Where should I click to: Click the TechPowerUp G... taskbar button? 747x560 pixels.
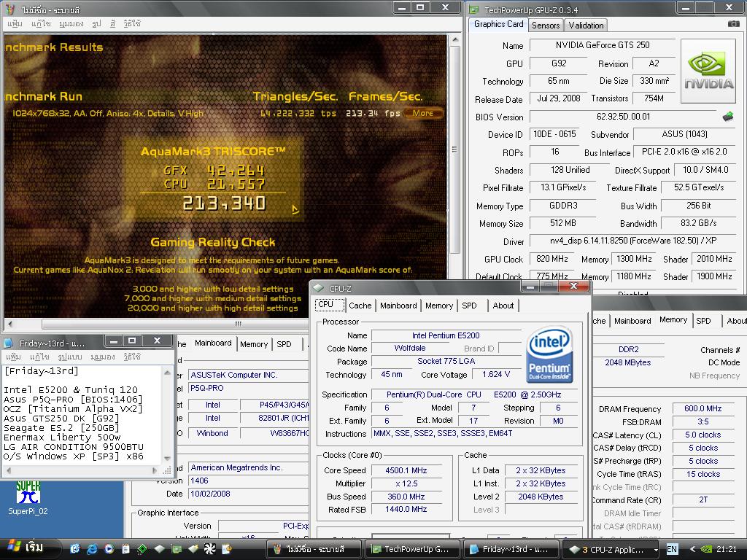411,549
